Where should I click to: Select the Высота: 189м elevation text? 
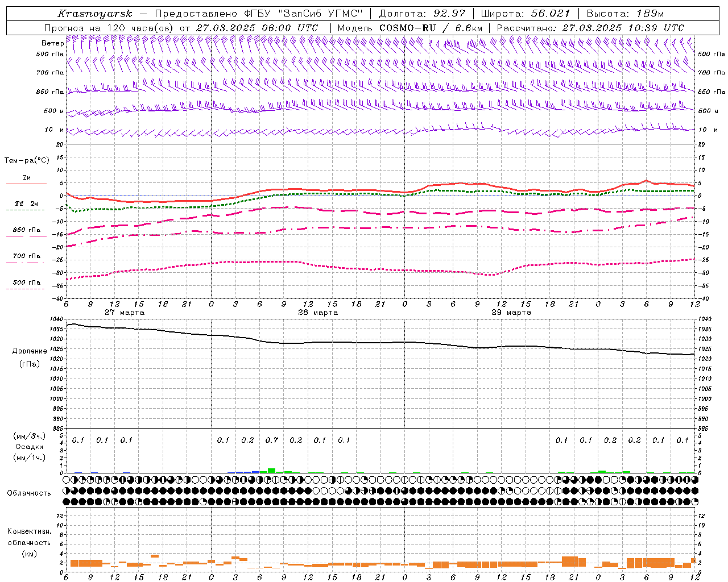tap(625, 14)
